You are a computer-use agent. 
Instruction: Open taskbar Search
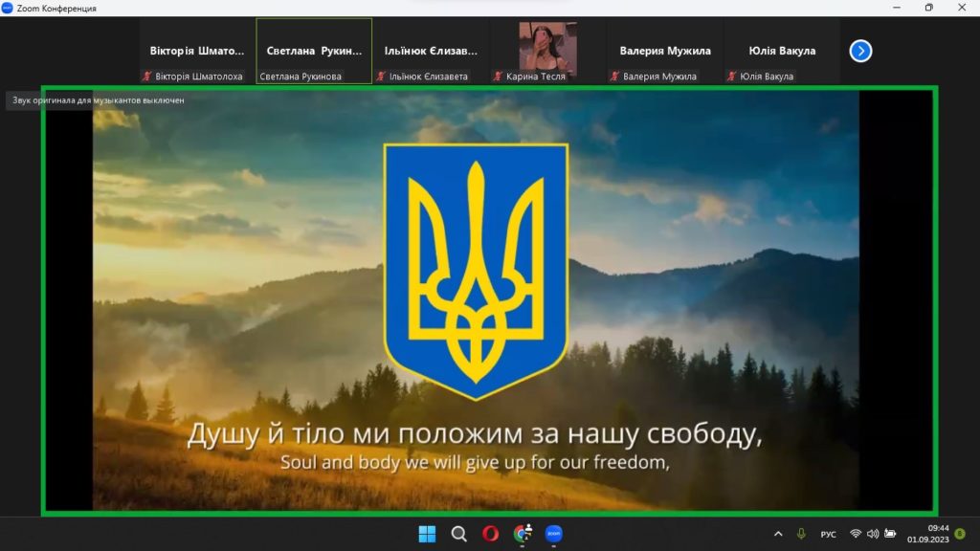(x=458, y=534)
